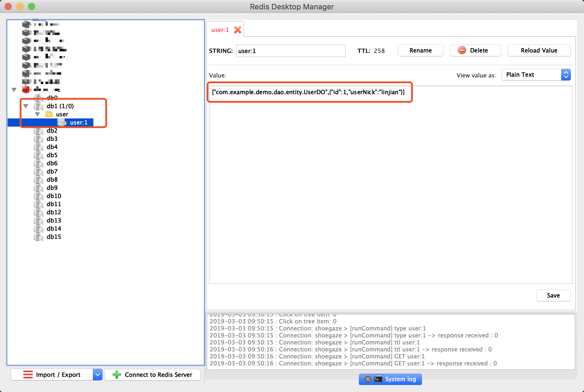The height and width of the screenshot is (392, 584).
Task: Click the Save button
Action: pyautogui.click(x=553, y=295)
